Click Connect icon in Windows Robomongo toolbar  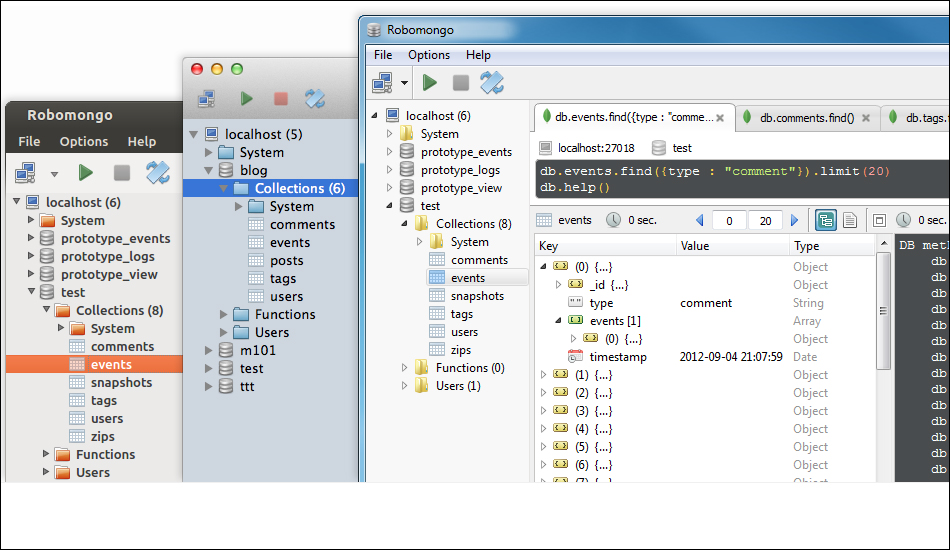(x=382, y=82)
